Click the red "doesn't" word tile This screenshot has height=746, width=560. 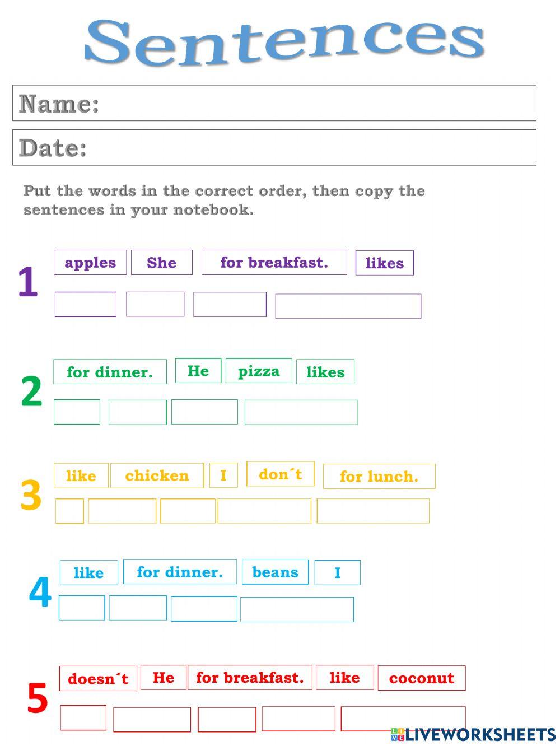point(98,678)
